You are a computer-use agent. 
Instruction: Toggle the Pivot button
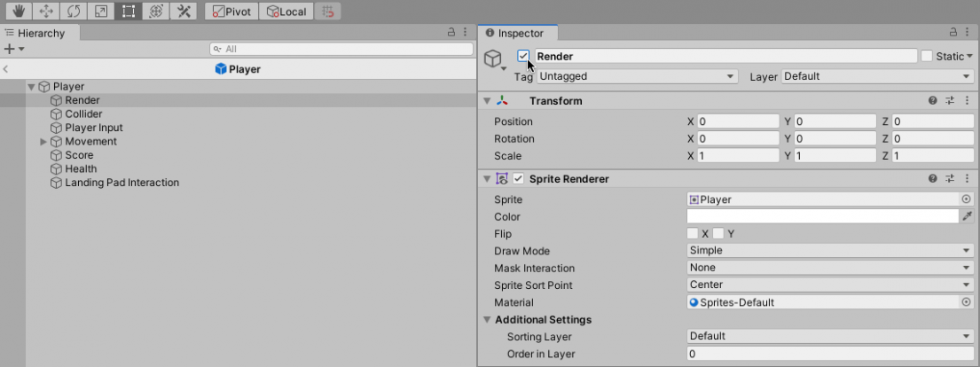pyautogui.click(x=231, y=12)
